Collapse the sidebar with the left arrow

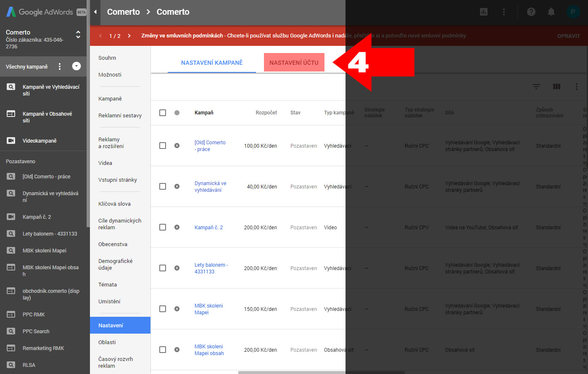coord(95,12)
